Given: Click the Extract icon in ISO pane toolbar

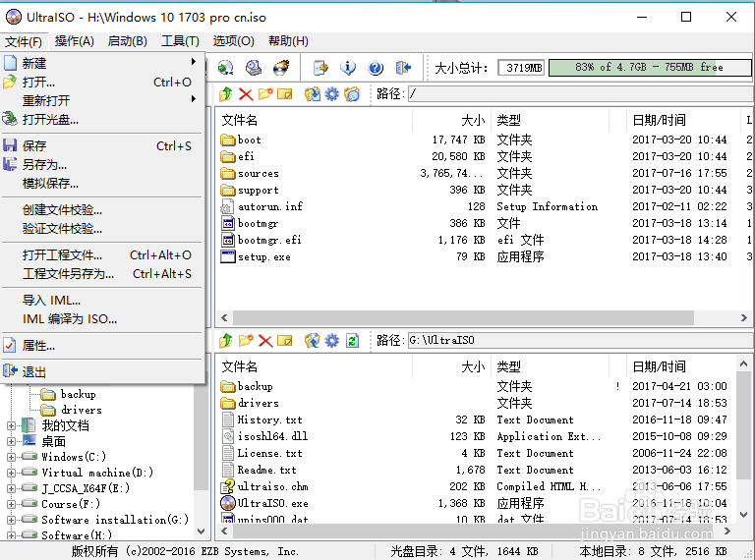Looking at the screenshot, I should click(312, 93).
